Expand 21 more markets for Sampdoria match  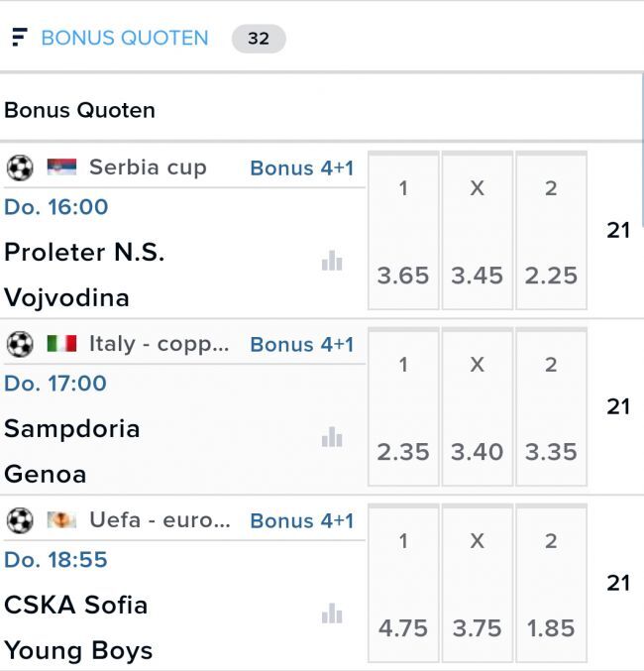click(618, 406)
